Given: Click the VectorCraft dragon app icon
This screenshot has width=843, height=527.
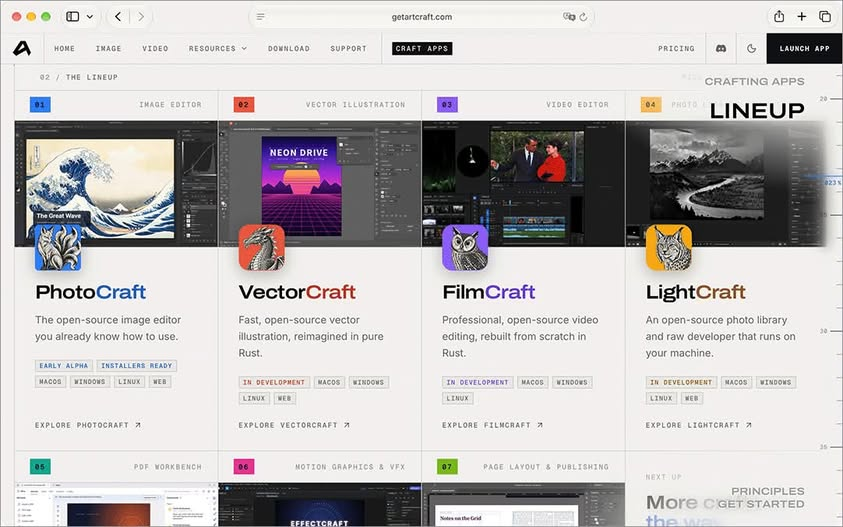Looking at the screenshot, I should pyautogui.click(x=262, y=247).
